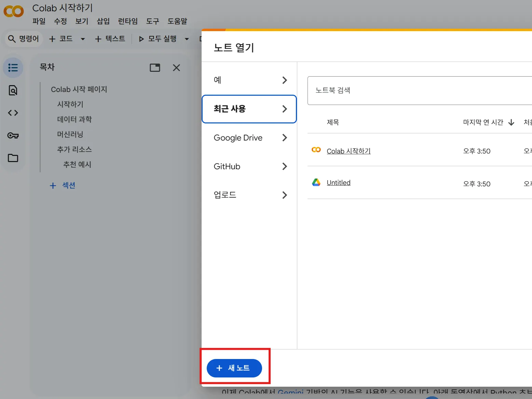The height and width of the screenshot is (399, 532).
Task: Open the files folder icon
Action: click(x=13, y=158)
